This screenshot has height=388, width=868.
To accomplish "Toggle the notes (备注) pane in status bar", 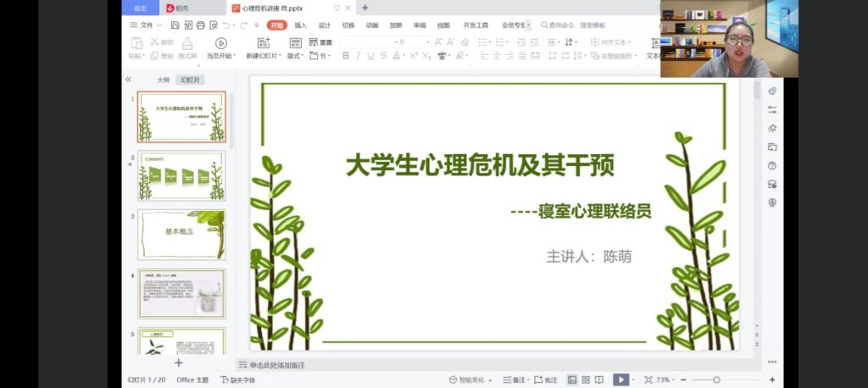I will [x=515, y=380].
